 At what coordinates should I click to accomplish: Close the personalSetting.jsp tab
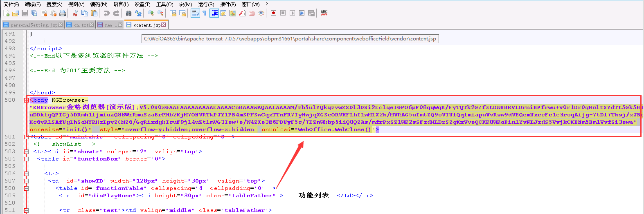point(61,25)
